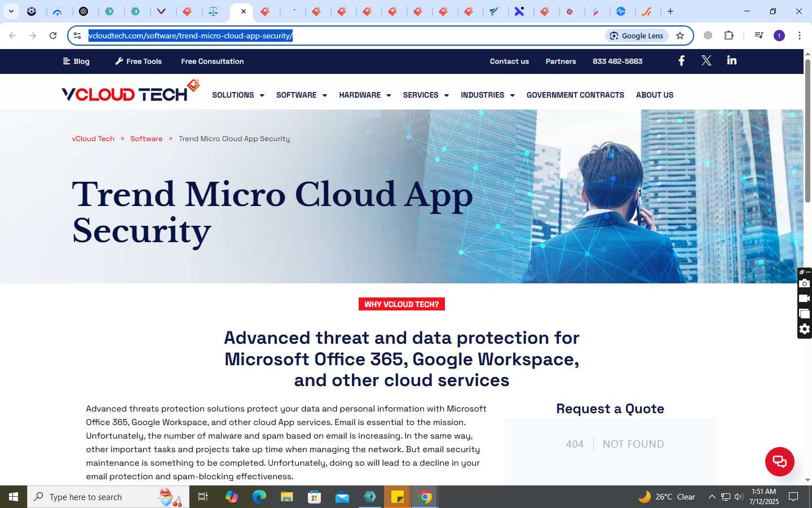Click the page vertical scrollbar thumb
Viewport: 812px width, 508px height.
pyautogui.click(x=807, y=130)
